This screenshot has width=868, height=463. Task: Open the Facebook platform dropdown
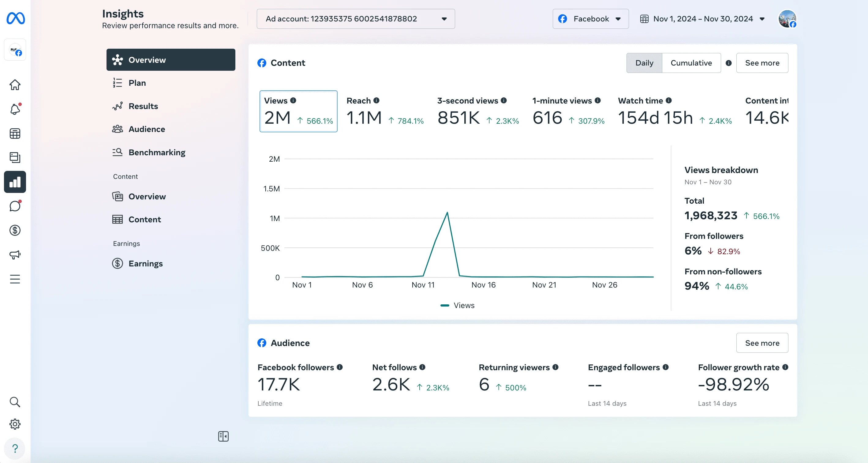(x=590, y=19)
